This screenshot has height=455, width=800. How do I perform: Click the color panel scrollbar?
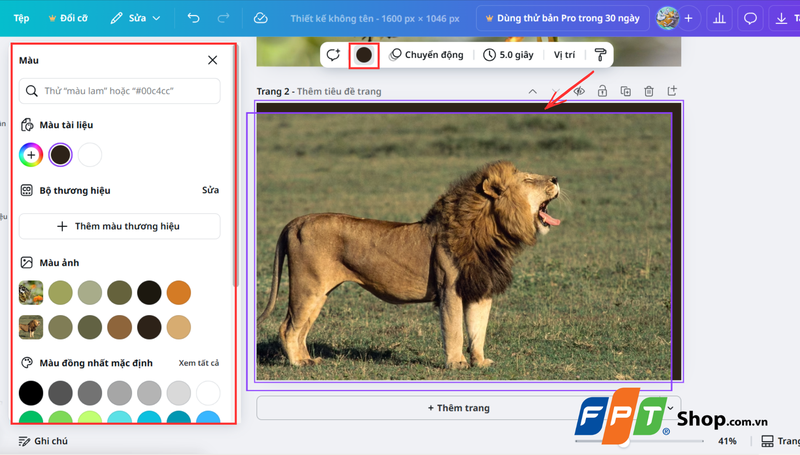click(x=235, y=166)
